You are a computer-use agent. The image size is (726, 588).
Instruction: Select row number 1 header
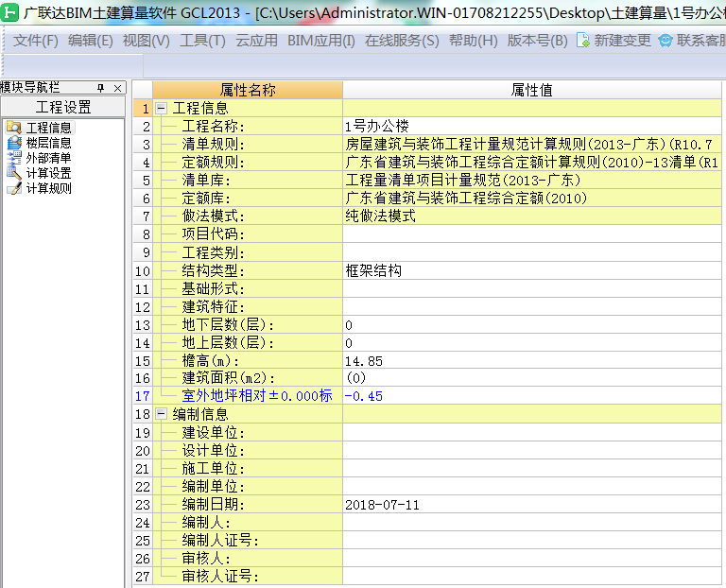click(x=143, y=109)
